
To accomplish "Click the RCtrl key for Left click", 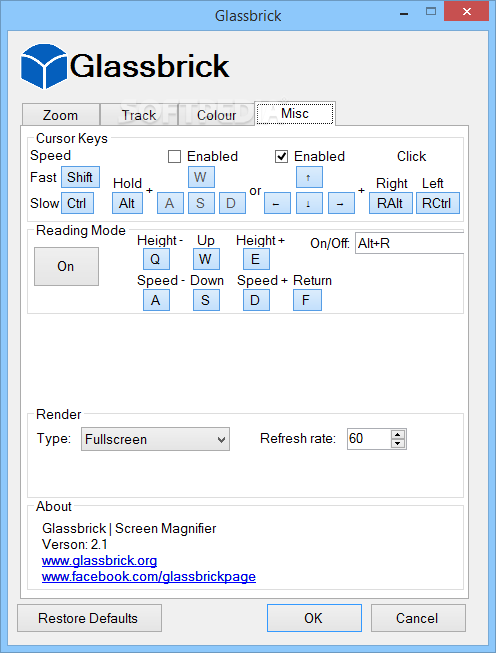I will pos(437,203).
